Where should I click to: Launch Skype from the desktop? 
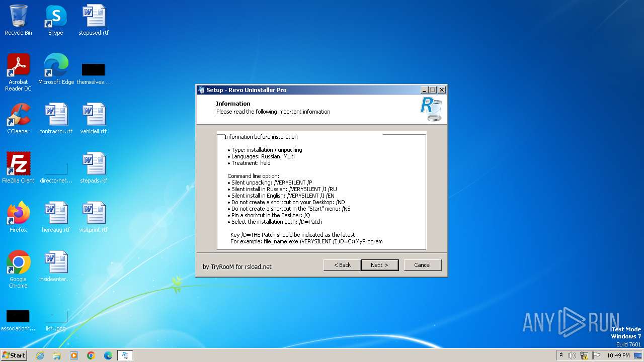coord(55,20)
